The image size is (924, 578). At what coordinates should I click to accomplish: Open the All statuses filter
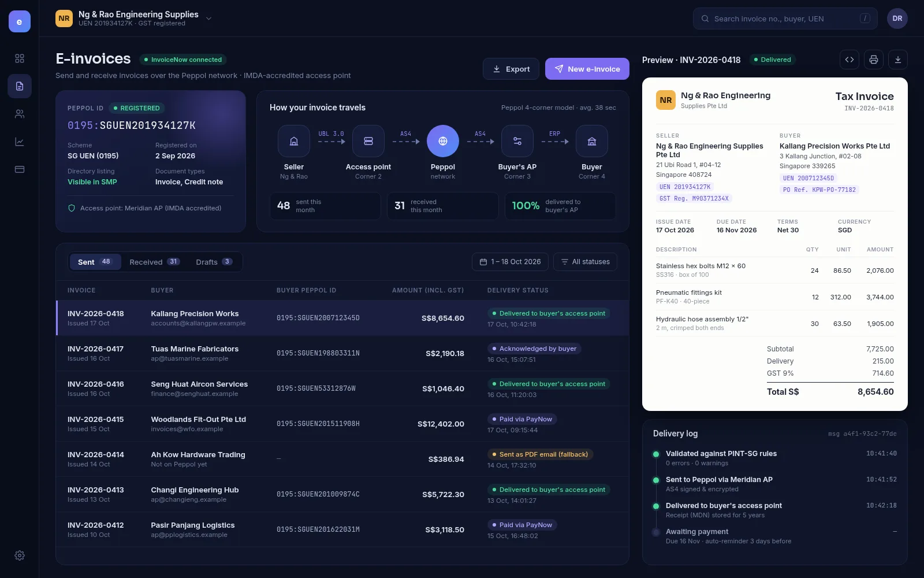(585, 262)
